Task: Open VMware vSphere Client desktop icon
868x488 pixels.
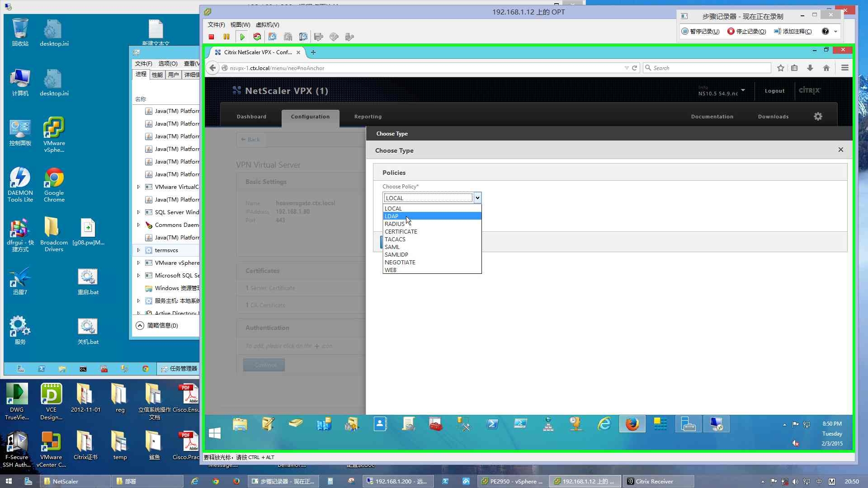Action: tap(54, 135)
